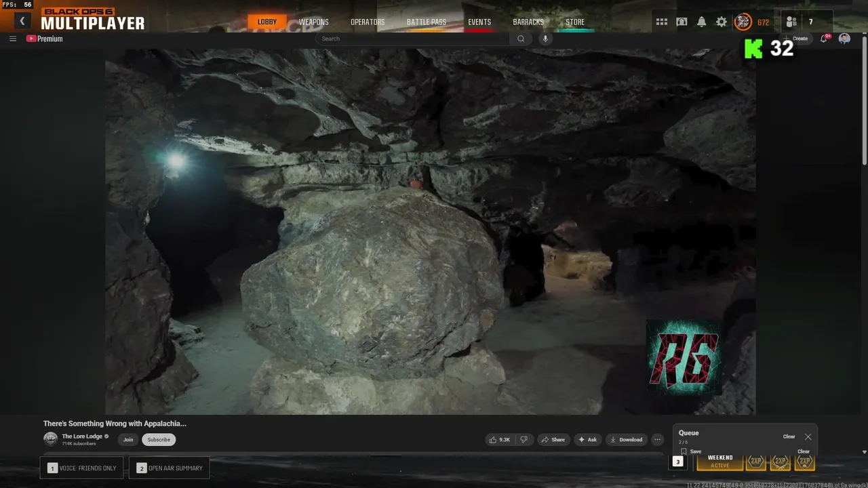This screenshot has width=868, height=488.
Task: Subscribe to The Lore Lodge
Action: coord(159,440)
